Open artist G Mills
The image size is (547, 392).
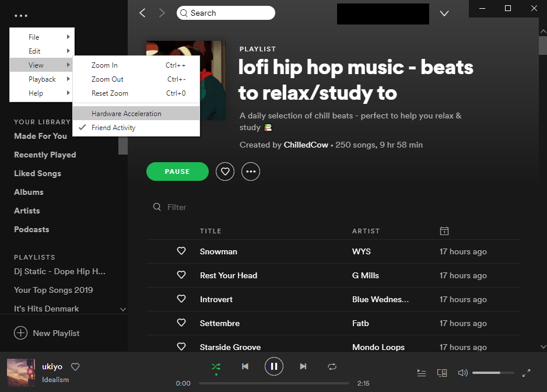[x=366, y=275]
